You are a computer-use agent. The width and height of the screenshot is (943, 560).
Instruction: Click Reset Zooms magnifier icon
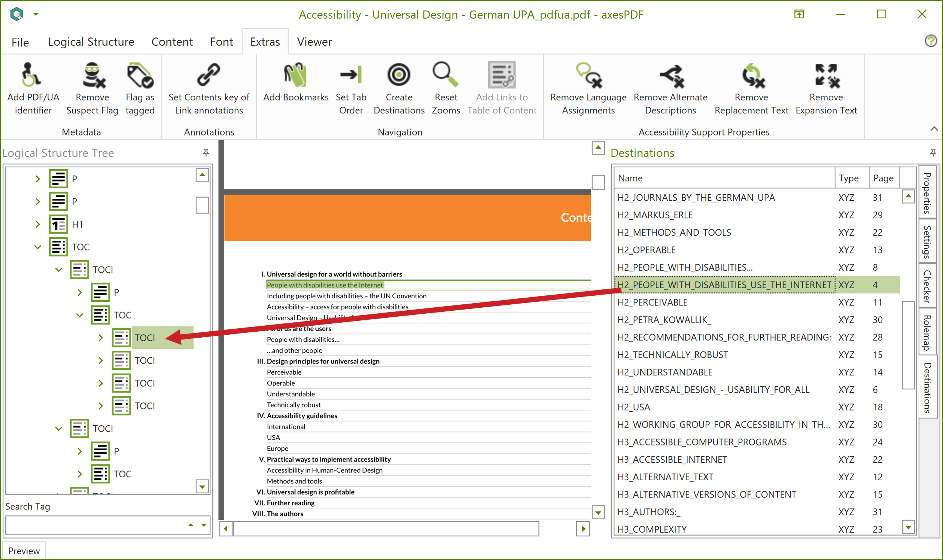pos(445,75)
